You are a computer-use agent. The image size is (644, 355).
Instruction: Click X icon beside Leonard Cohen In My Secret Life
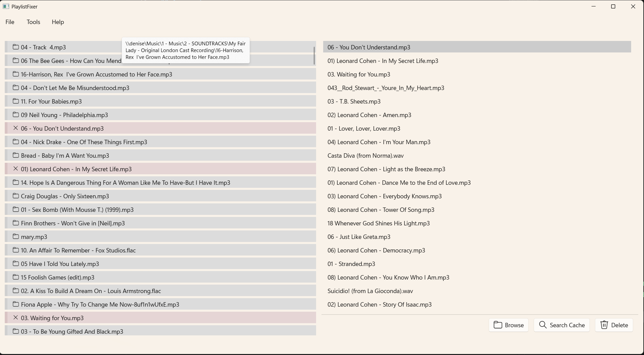[16, 169]
